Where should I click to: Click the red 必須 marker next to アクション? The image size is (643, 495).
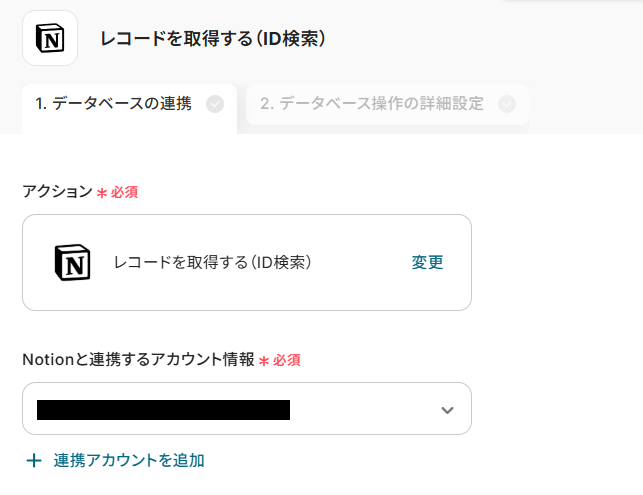124,191
